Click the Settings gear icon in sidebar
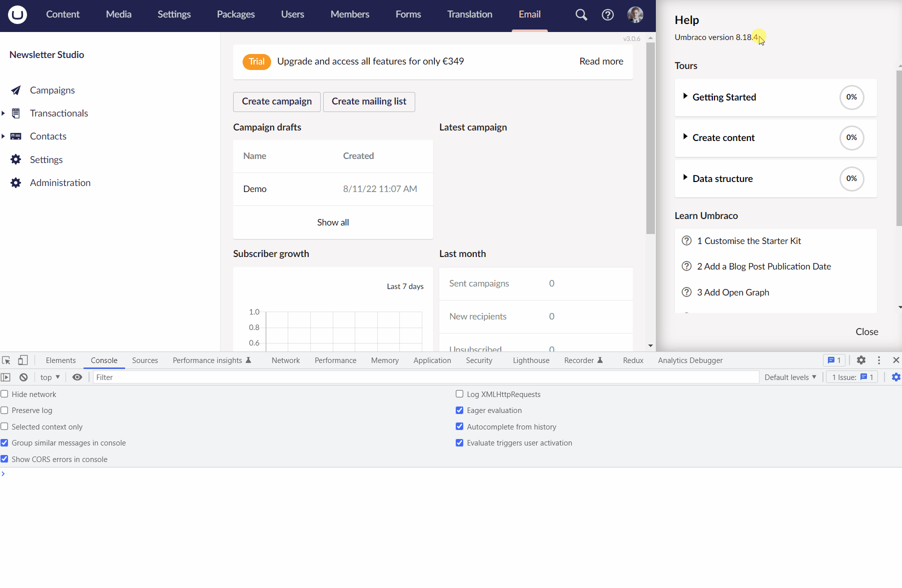 coord(16,159)
